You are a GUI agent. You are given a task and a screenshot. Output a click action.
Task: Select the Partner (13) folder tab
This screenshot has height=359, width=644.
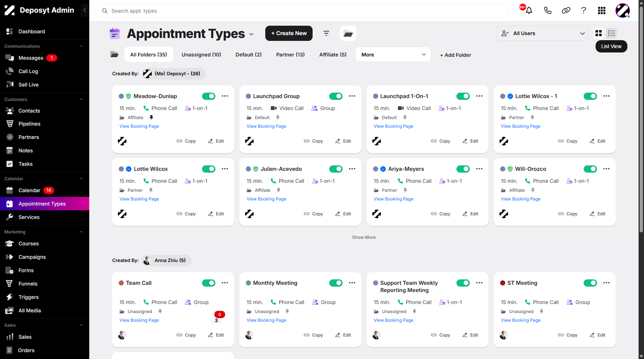(291, 55)
